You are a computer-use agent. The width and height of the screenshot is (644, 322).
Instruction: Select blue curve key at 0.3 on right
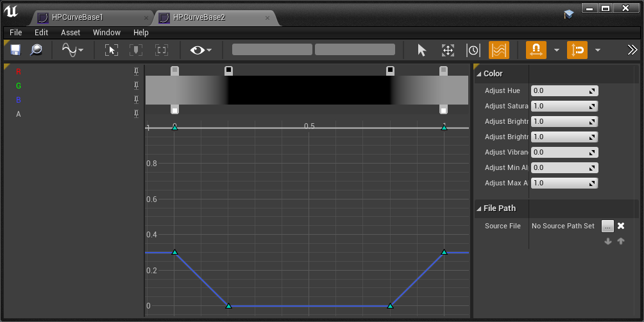444,252
